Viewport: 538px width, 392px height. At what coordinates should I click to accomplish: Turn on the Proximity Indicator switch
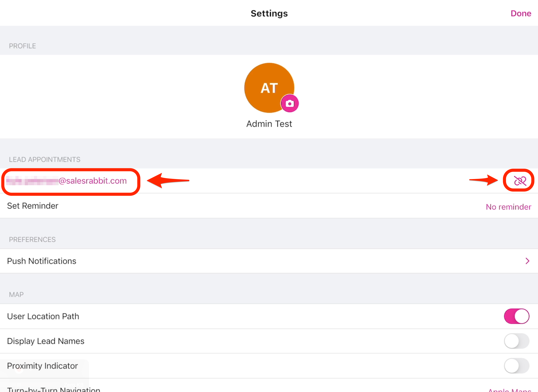pyautogui.click(x=516, y=366)
